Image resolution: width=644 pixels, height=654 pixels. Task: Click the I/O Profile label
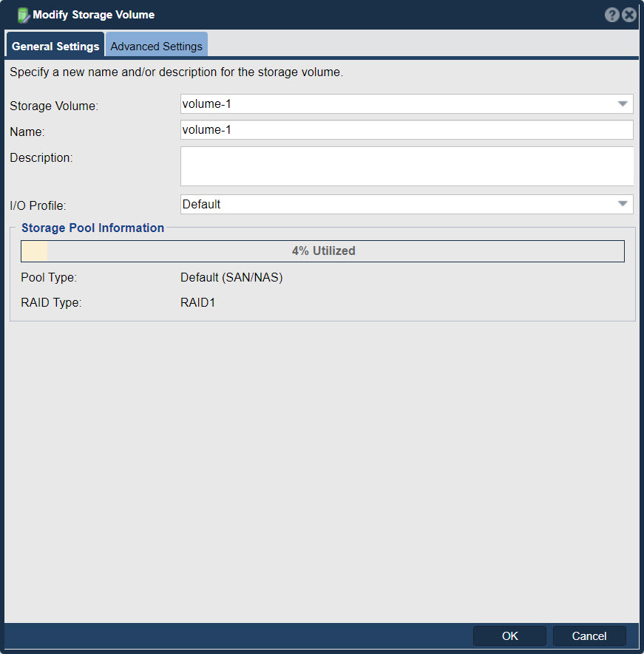[38, 205]
